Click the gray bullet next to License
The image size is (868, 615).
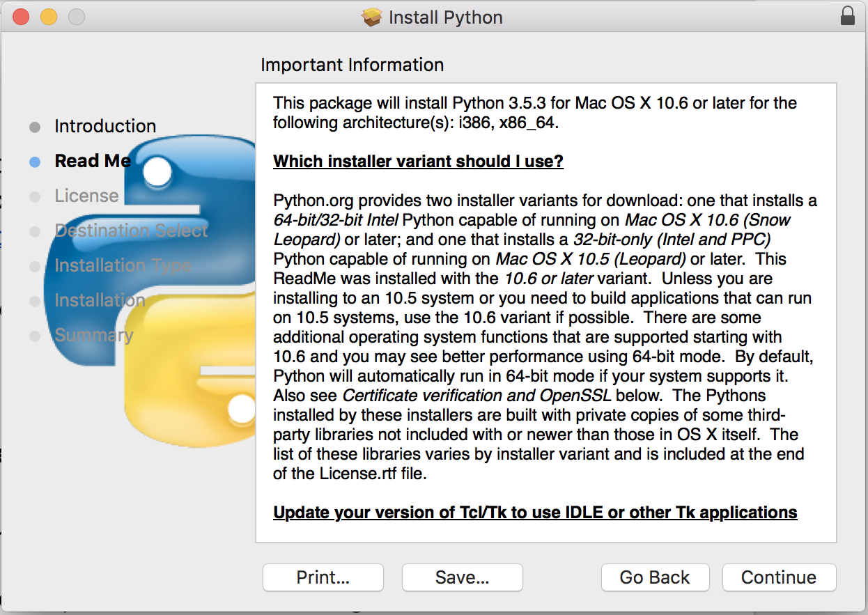[35, 196]
